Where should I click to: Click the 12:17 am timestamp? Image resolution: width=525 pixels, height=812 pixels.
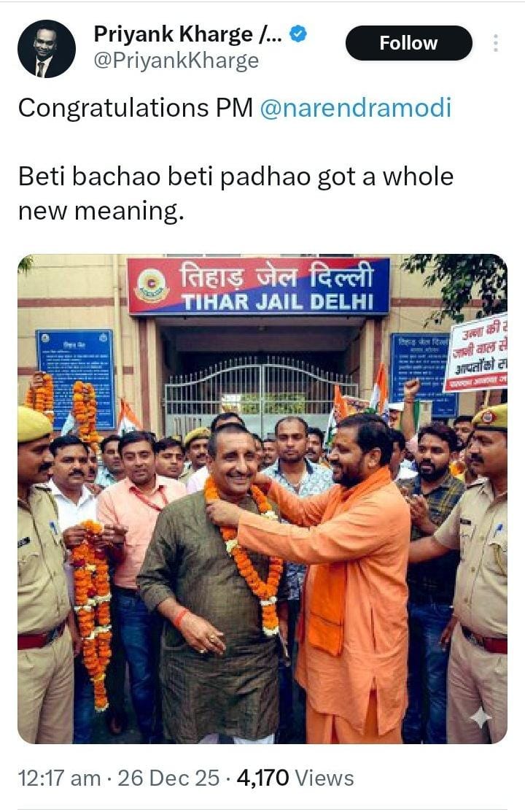coord(59,778)
